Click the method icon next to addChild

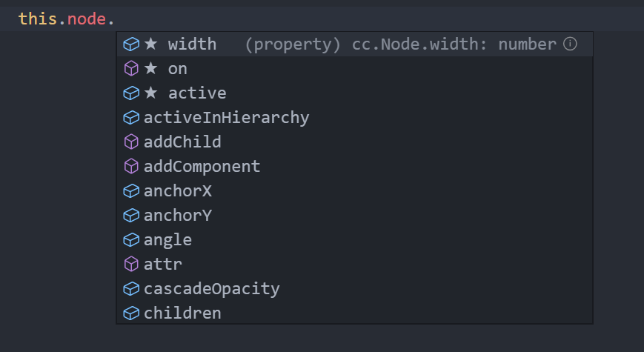coord(131,142)
